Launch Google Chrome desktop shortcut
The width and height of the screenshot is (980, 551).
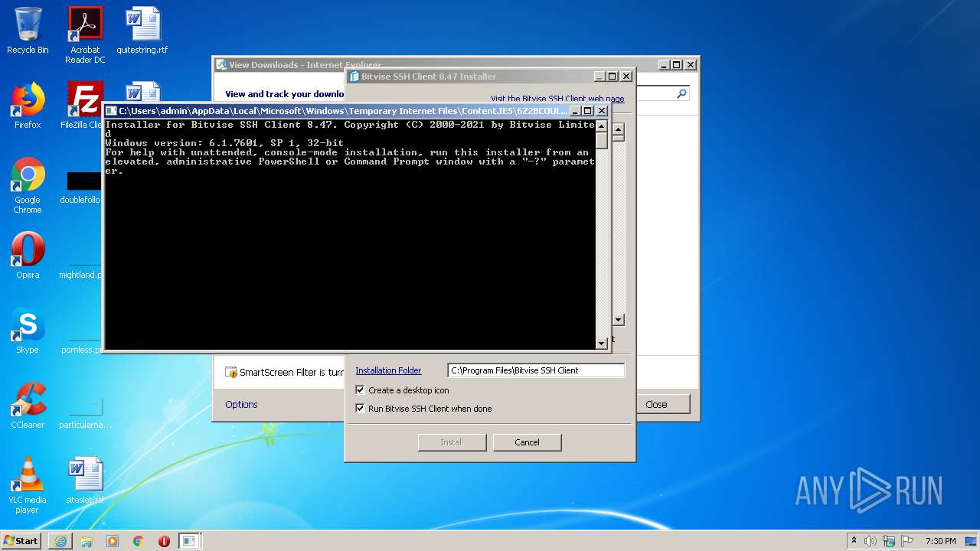[x=28, y=186]
